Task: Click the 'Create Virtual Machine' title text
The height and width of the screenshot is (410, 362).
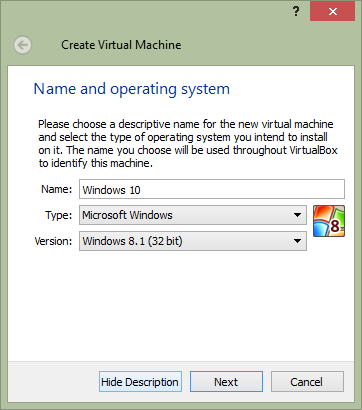Action: tap(121, 45)
